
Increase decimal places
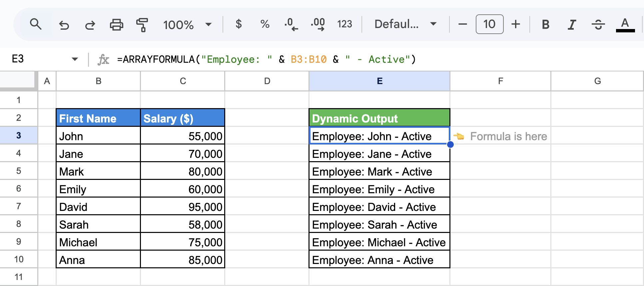click(x=318, y=24)
